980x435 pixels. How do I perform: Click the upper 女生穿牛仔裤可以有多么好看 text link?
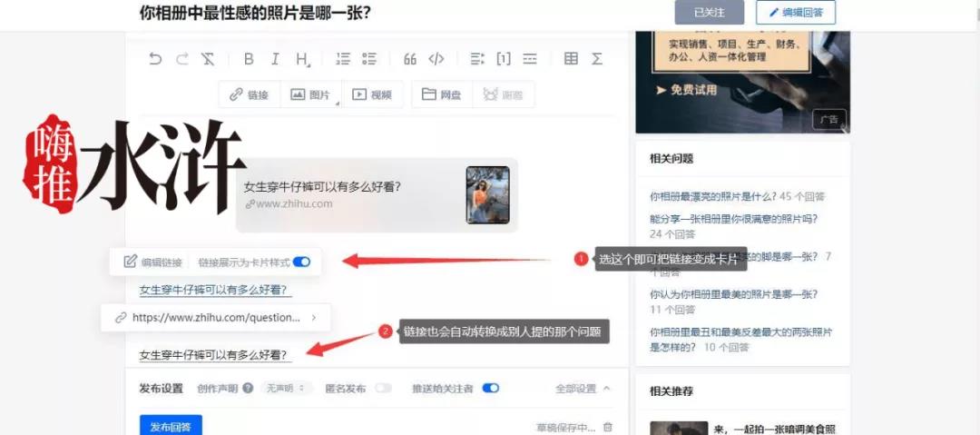pyautogui.click(x=216, y=291)
